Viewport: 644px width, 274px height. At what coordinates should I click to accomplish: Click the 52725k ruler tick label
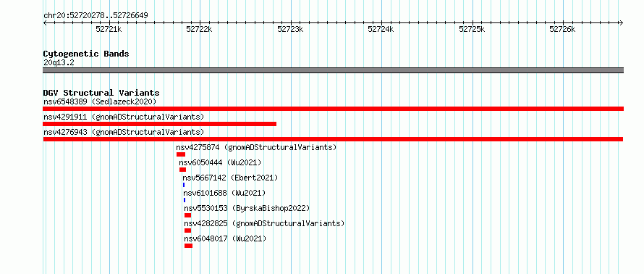coord(472,30)
